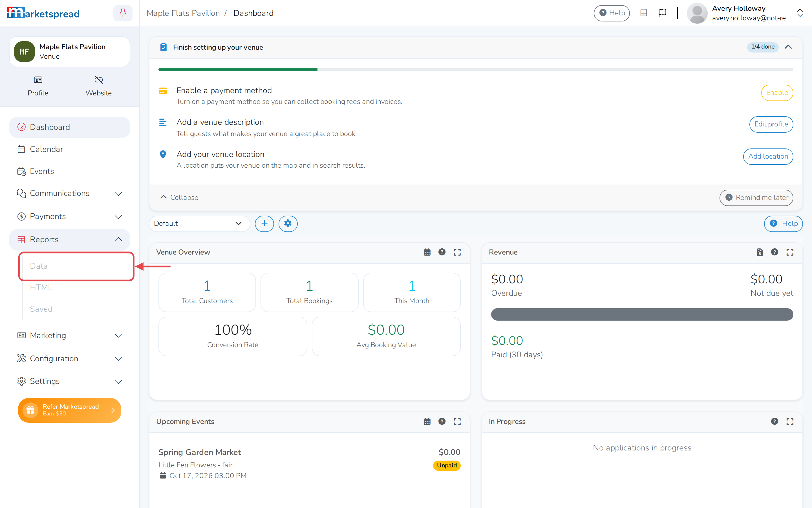Expand Upcoming Events widget to fullscreen
812x508 pixels.
point(457,421)
